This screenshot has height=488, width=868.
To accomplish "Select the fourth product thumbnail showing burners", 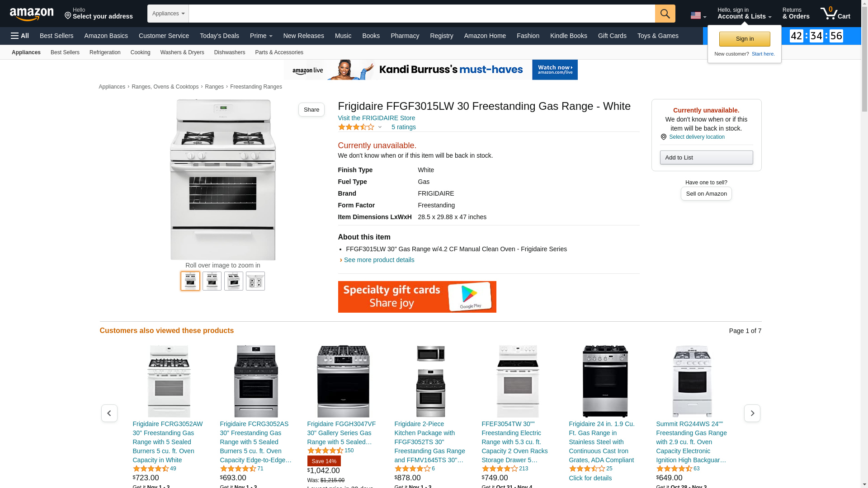I will pyautogui.click(x=255, y=281).
